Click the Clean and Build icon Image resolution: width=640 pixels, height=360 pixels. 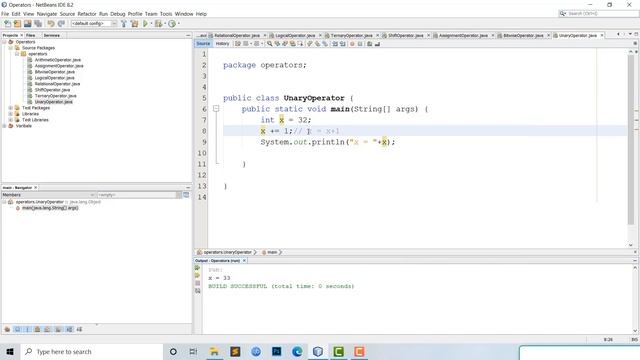134,24
